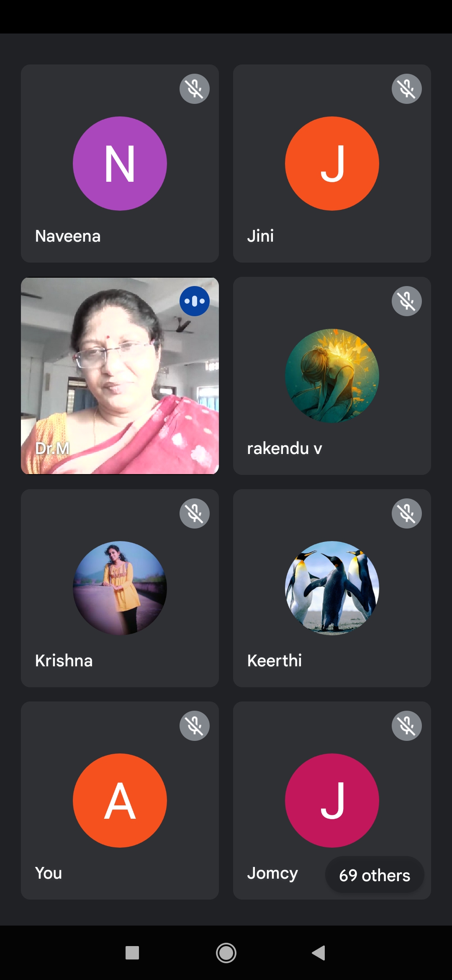The height and width of the screenshot is (980, 452).
Task: Tap Naveena's purple N avatar
Action: pos(120,163)
